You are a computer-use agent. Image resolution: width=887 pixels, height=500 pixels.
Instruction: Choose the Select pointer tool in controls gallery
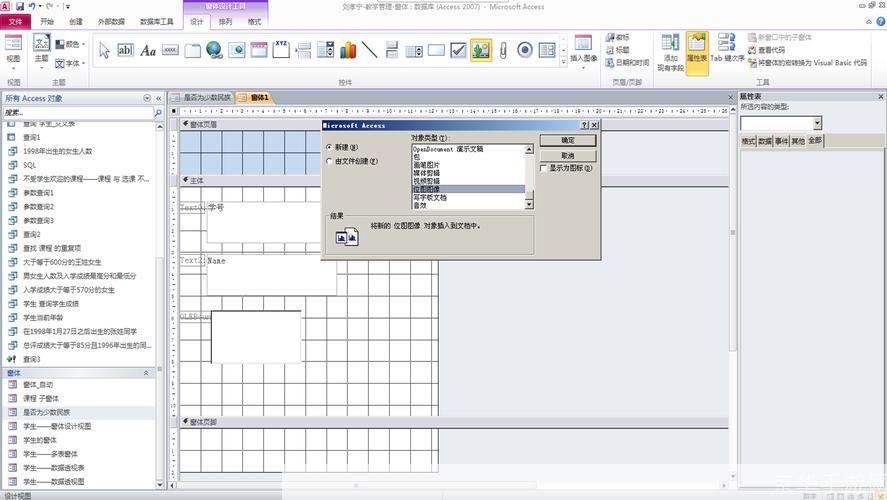tap(104, 50)
